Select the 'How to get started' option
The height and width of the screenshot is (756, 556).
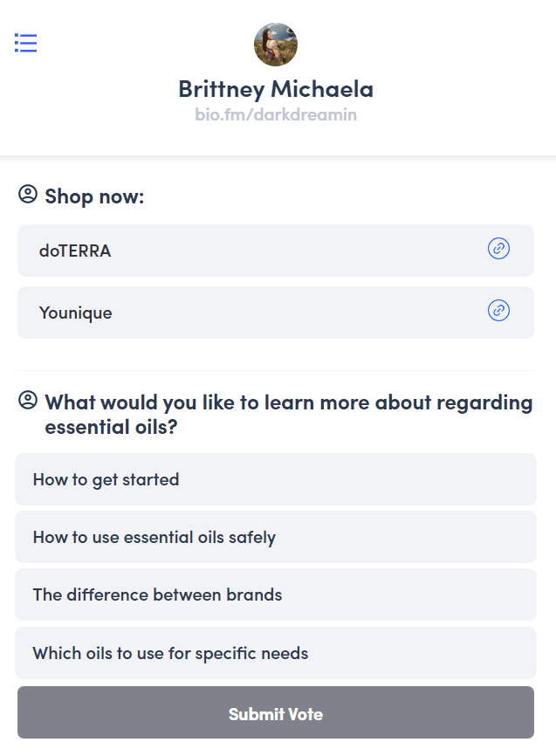point(276,479)
